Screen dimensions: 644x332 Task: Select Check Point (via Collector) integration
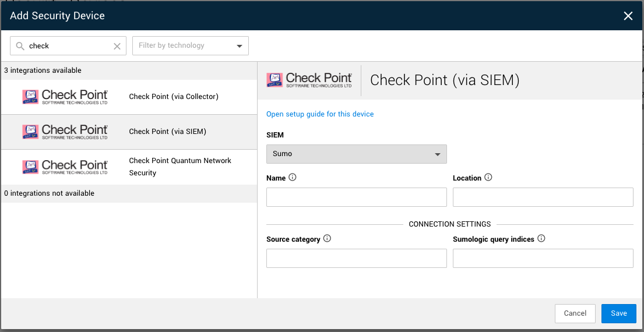coord(129,97)
